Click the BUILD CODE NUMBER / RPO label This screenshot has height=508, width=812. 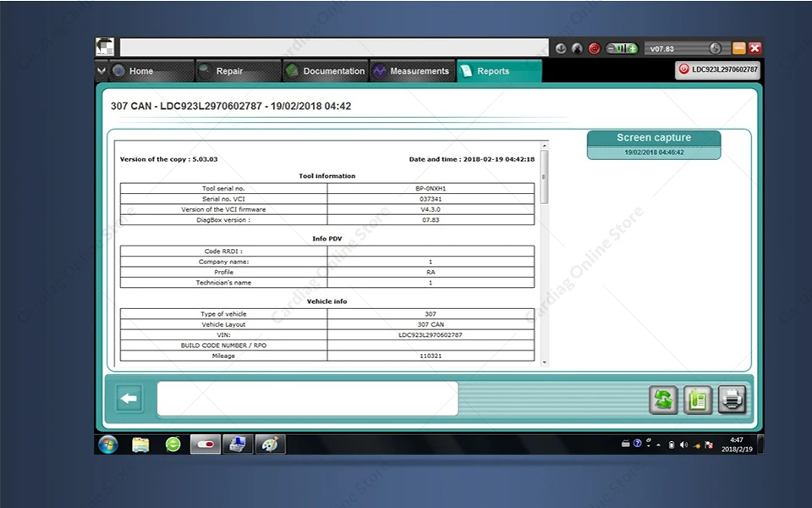223,345
